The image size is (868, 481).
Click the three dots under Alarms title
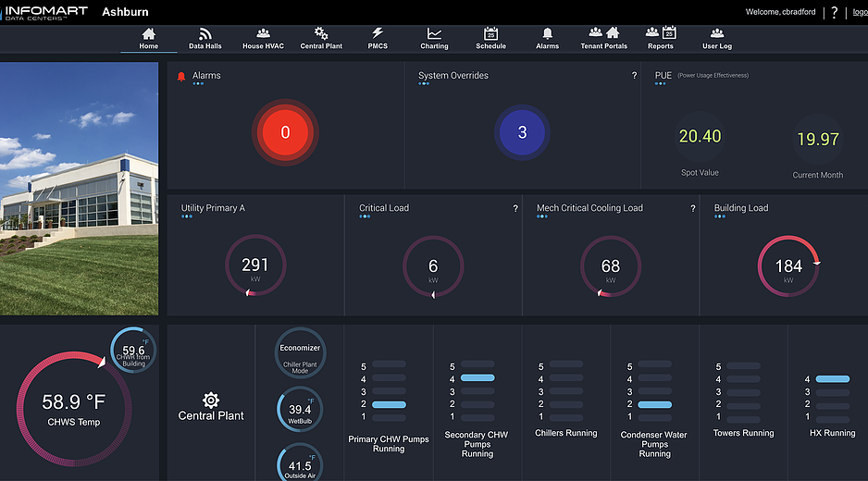pyautogui.click(x=198, y=83)
